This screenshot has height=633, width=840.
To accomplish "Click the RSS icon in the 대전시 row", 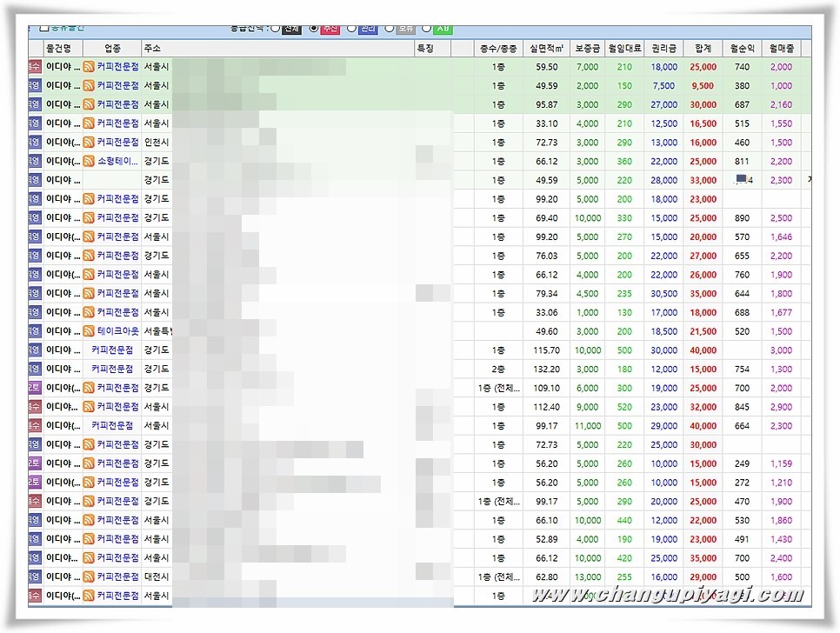I will click(x=88, y=576).
